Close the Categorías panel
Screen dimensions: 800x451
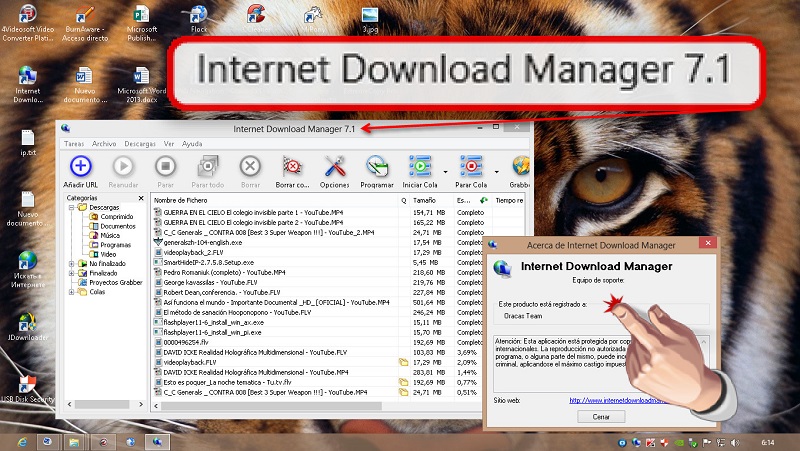(x=141, y=198)
